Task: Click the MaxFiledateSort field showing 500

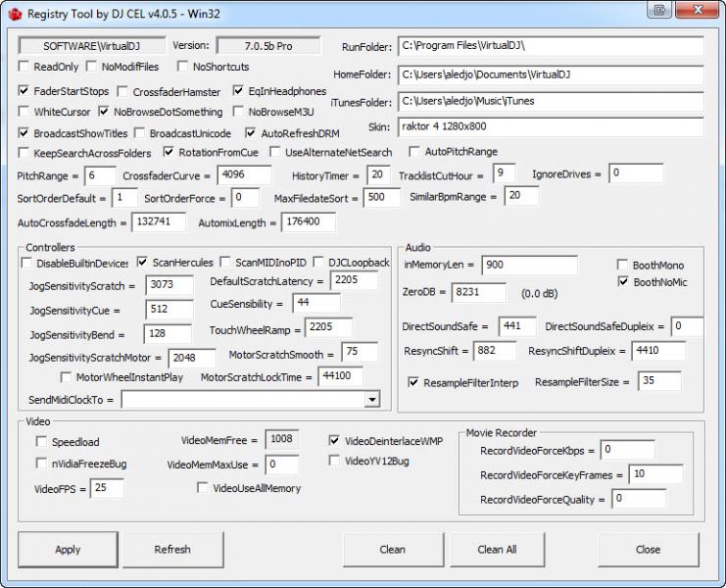Action: 382,198
